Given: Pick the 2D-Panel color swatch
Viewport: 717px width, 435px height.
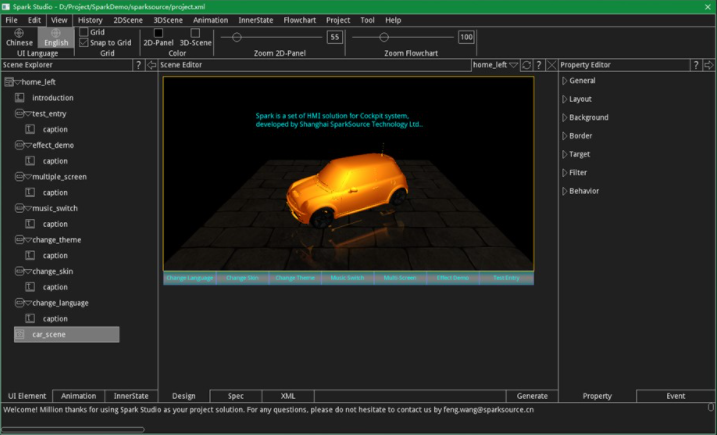Looking at the screenshot, I should point(158,33).
